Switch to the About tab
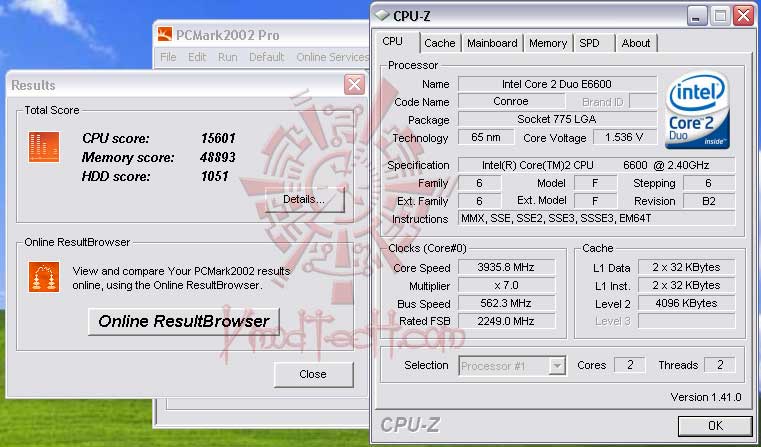This screenshot has height=447, width=761. 636,43
